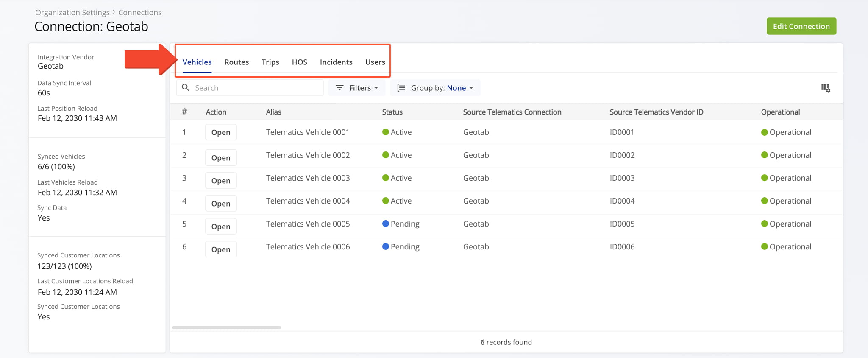Click the Status column header
Screen dimensions: 868x358
[392, 112]
